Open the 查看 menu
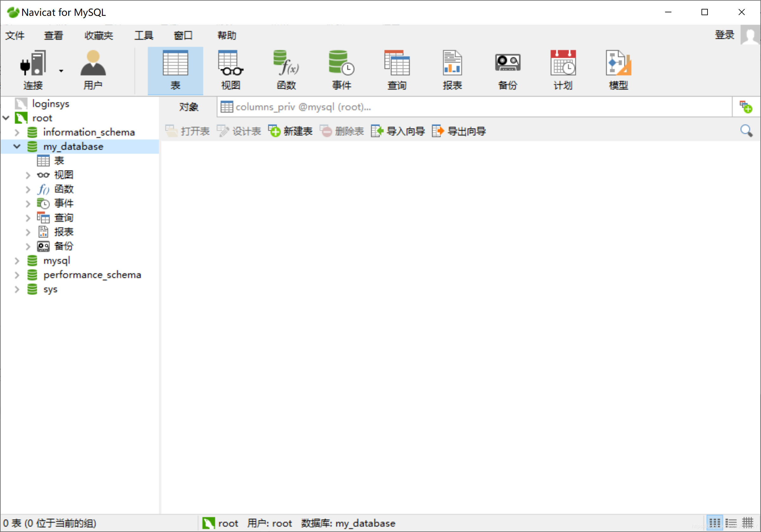 coord(53,35)
